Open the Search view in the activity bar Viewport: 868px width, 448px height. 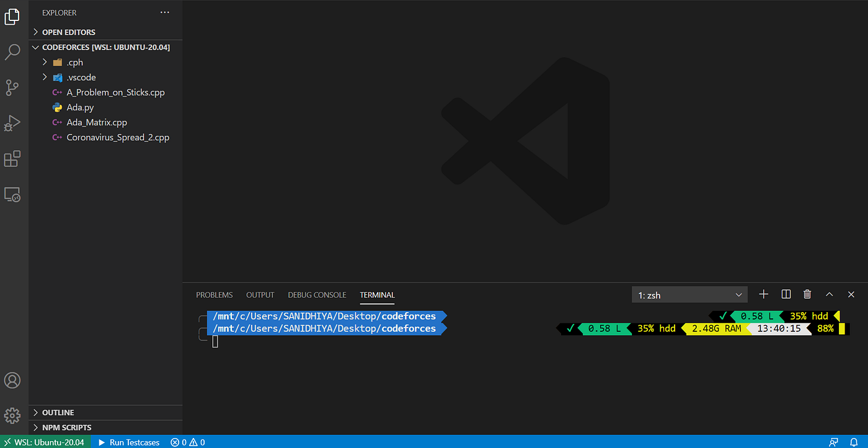click(13, 52)
